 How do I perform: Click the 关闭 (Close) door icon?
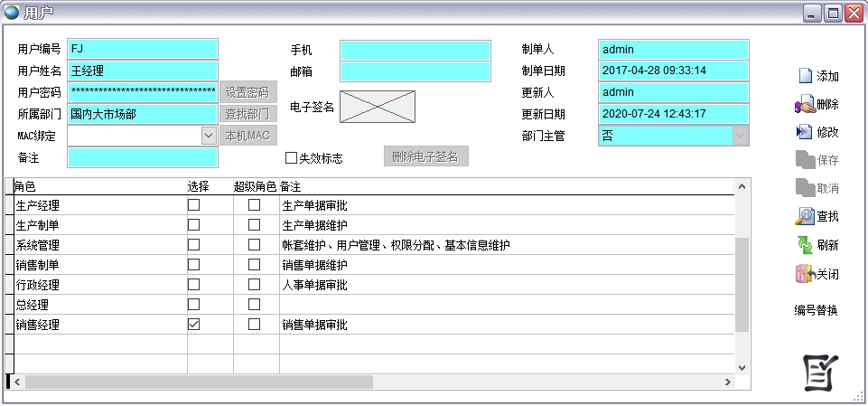[804, 273]
